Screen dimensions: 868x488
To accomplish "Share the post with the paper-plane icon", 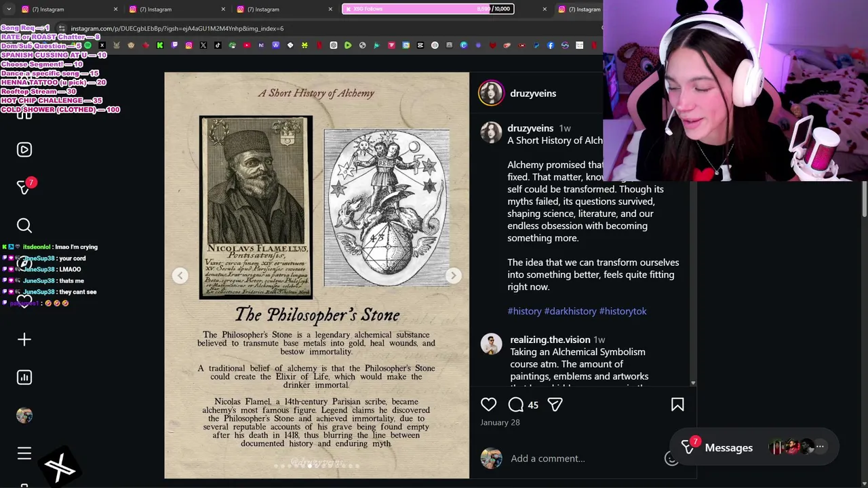I will 555,405.
